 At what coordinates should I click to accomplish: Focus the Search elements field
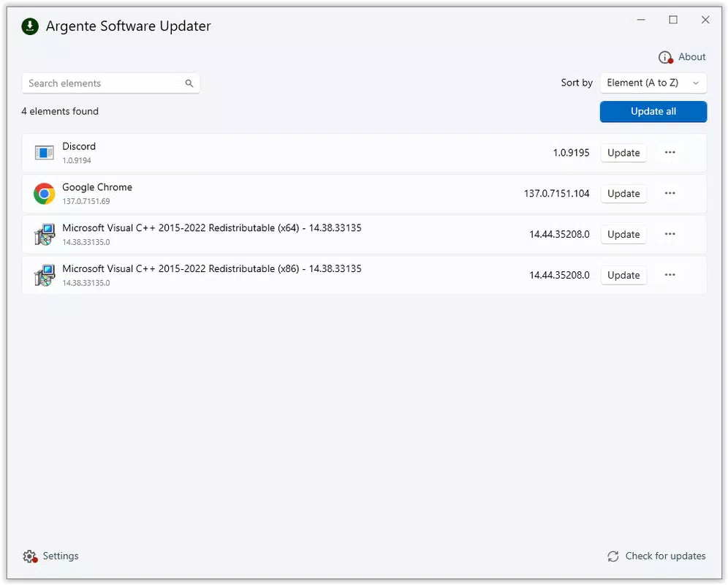coord(110,83)
